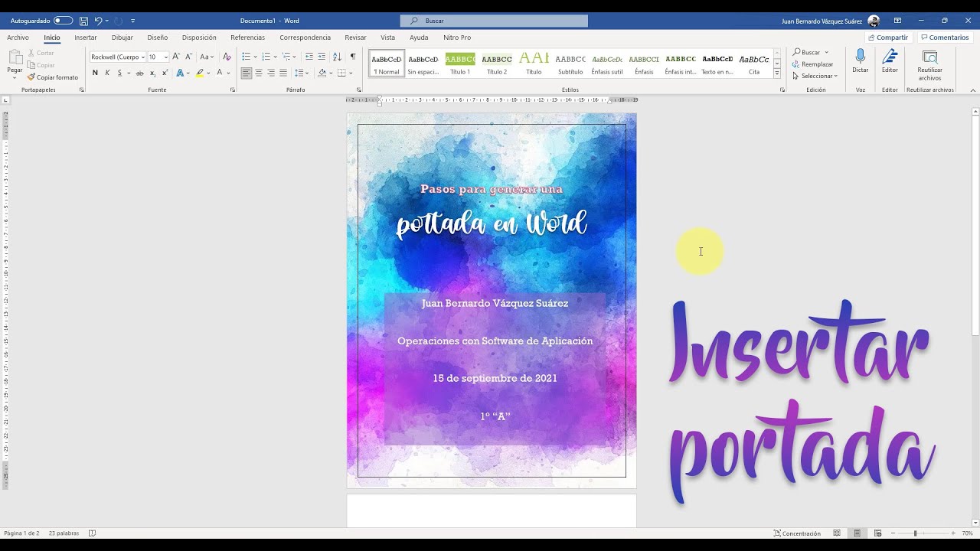Select the print layout view icon

(857, 533)
